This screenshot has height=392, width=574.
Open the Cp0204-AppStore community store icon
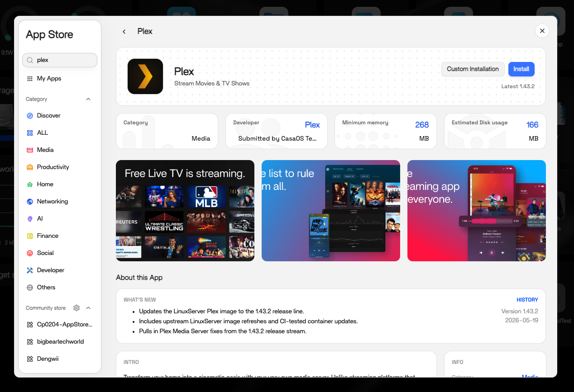30,325
